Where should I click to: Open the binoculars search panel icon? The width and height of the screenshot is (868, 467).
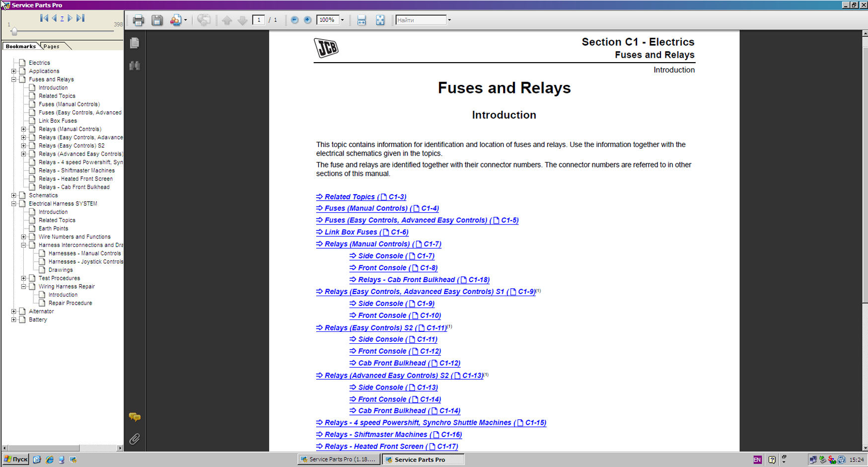pos(135,66)
